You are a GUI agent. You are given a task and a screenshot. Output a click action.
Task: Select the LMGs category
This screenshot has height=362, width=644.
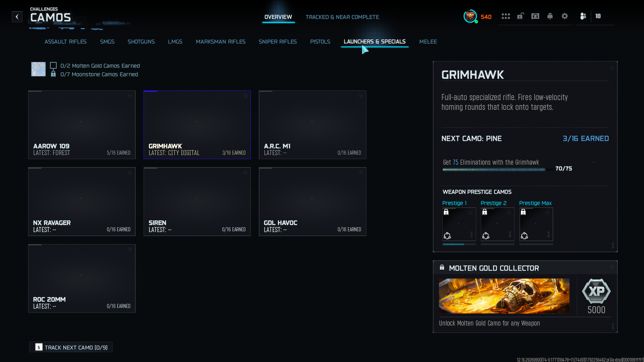[x=175, y=42]
